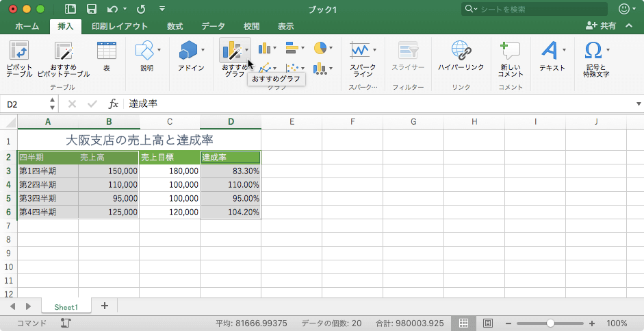
Task: Go to the previous sheet arrow
Action: (x=12, y=306)
